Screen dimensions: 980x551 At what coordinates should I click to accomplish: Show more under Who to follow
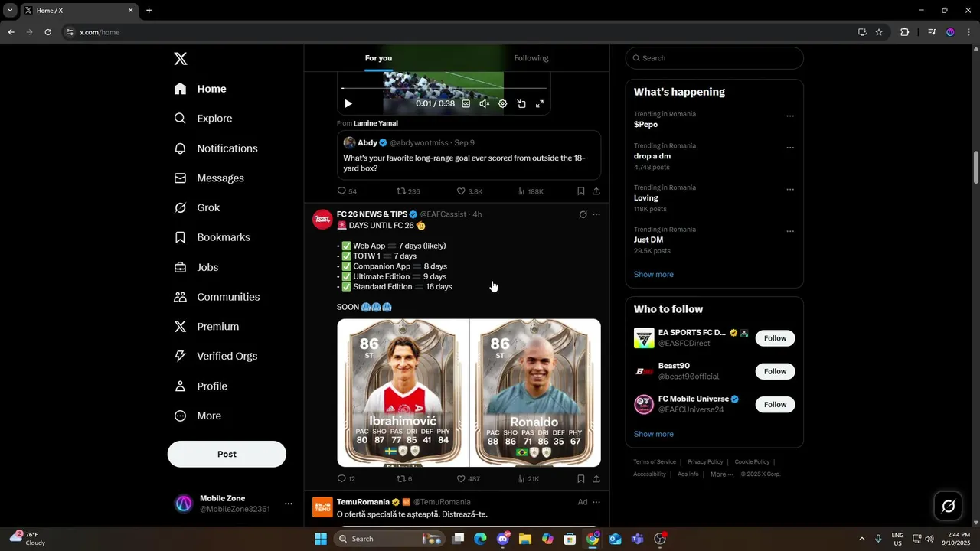tap(654, 434)
